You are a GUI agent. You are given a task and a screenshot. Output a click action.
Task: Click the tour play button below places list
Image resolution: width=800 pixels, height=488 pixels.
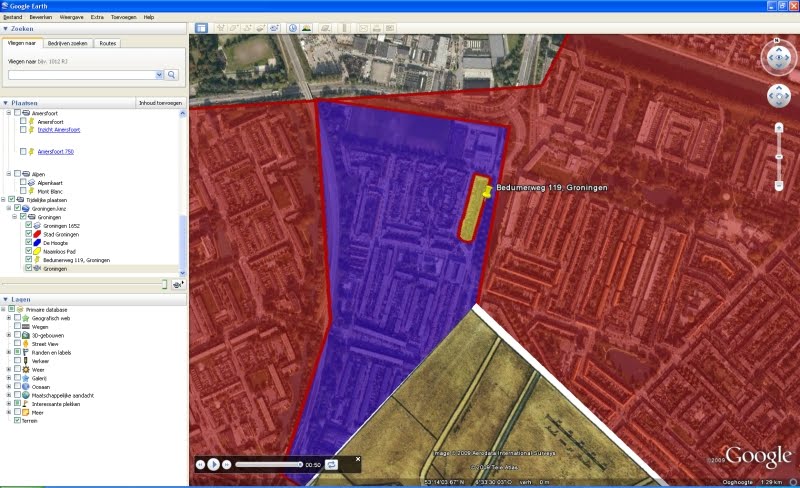178,284
